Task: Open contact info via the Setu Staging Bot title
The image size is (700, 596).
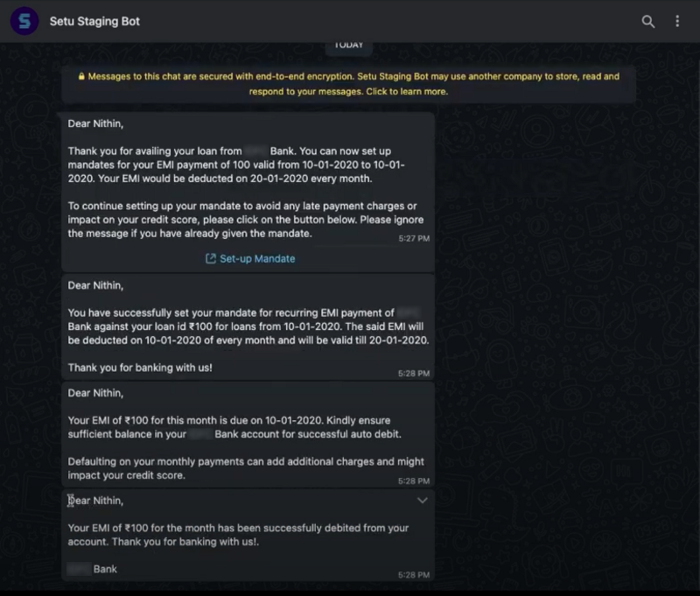Action: [x=94, y=21]
